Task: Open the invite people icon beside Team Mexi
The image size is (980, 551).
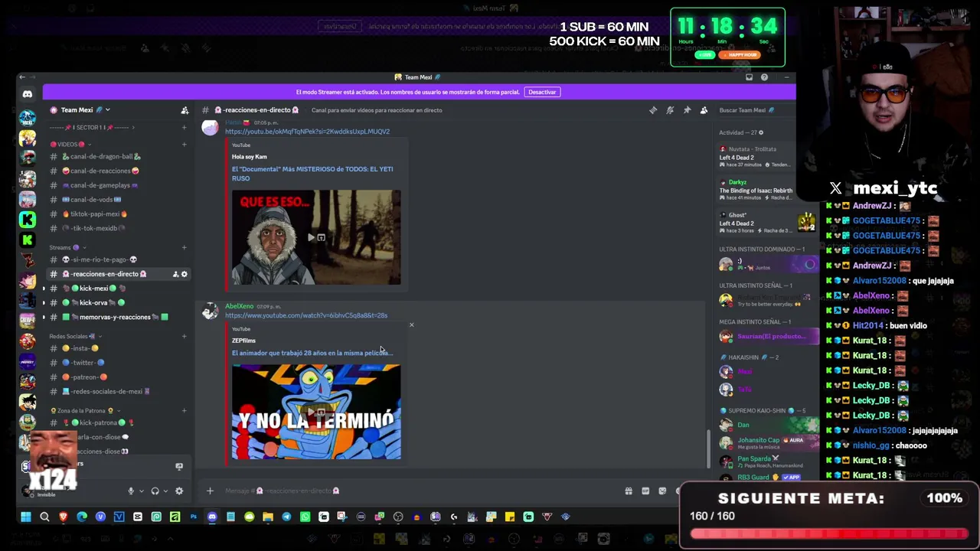Action: 185,110
